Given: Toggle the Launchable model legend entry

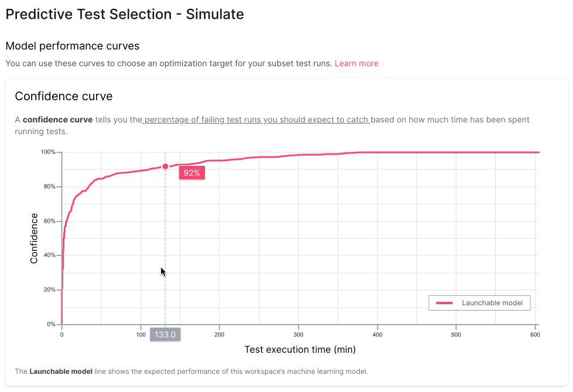Looking at the screenshot, I should tap(479, 303).
